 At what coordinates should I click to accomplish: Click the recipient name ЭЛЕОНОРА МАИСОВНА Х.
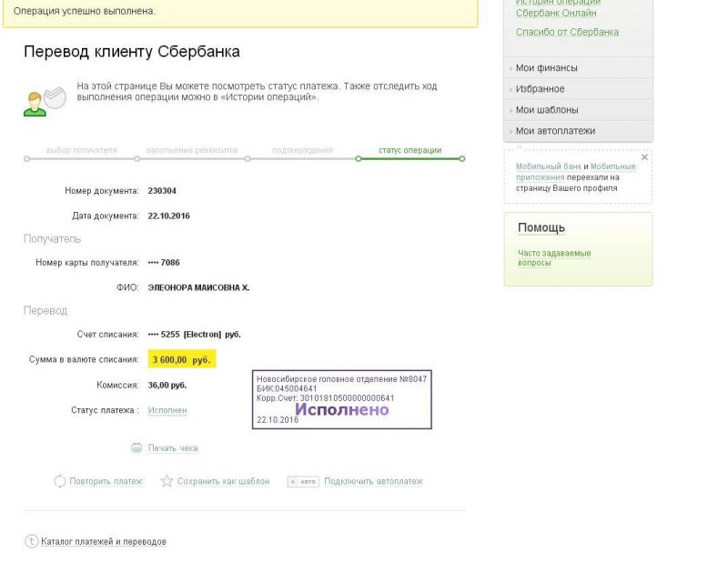(198, 287)
